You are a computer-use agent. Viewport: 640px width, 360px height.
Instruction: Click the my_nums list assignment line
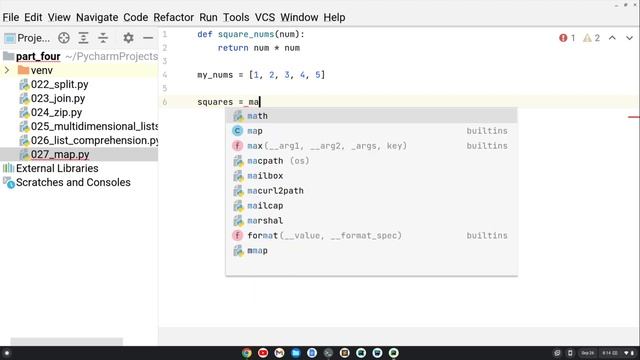(261, 75)
